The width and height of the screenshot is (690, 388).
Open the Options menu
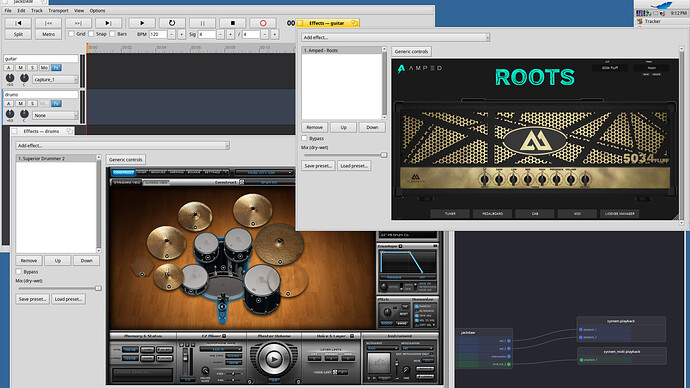pos(97,11)
